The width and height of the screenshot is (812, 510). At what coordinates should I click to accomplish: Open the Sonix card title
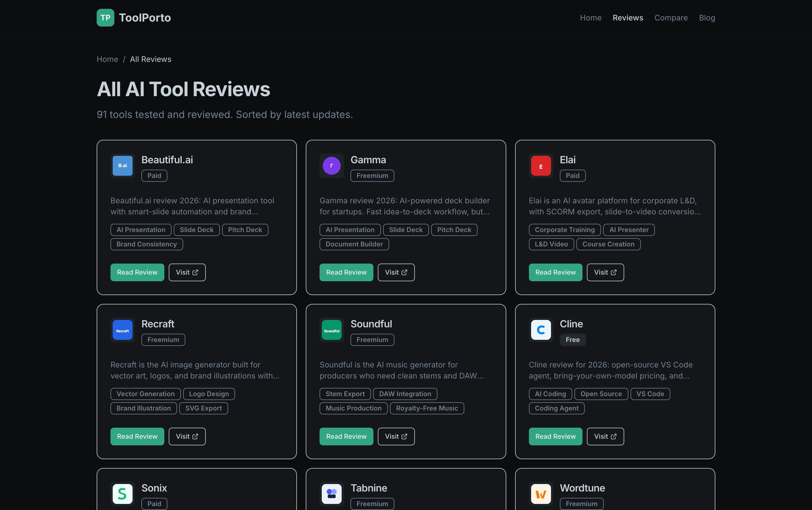pos(154,488)
